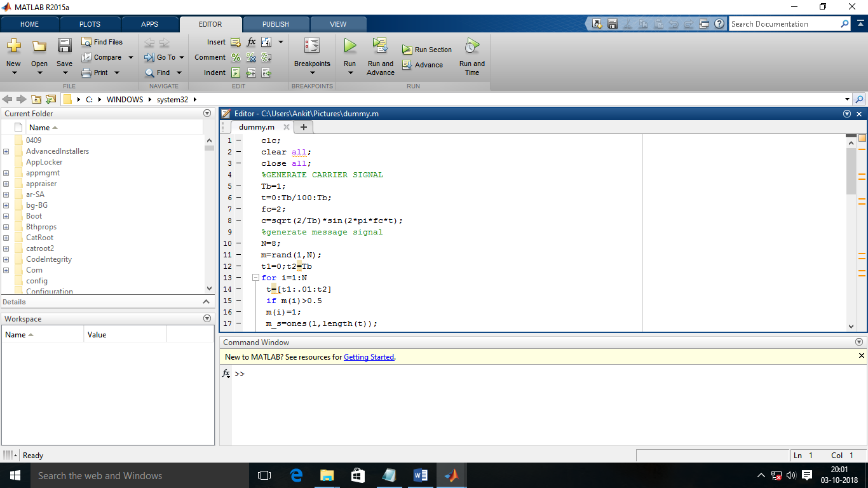Viewport: 868px width, 488px height.
Task: Collapse the for loop at line 13
Action: pos(255,278)
